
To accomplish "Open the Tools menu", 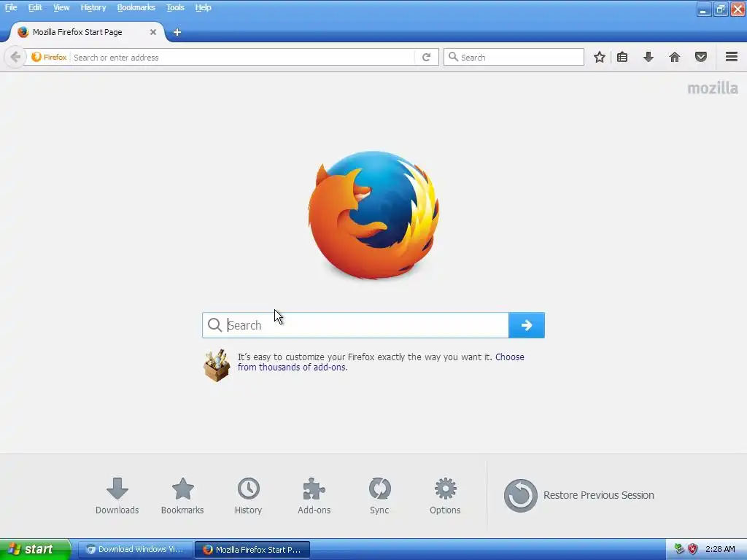I will click(175, 7).
